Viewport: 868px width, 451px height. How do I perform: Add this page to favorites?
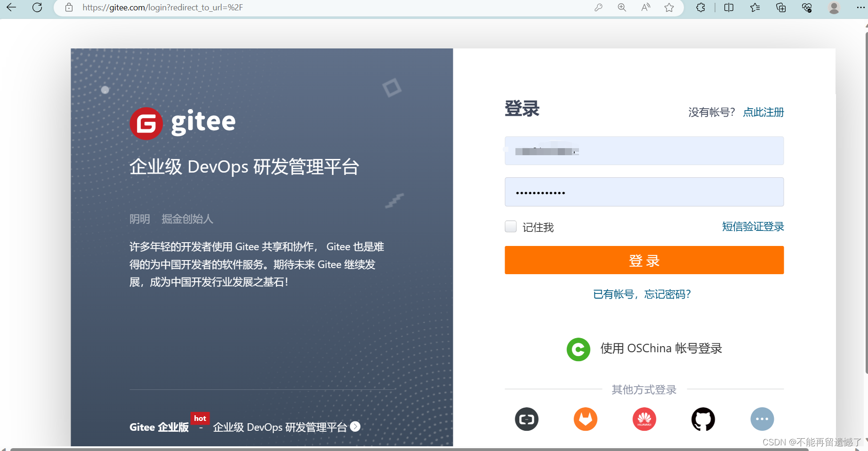pos(669,8)
